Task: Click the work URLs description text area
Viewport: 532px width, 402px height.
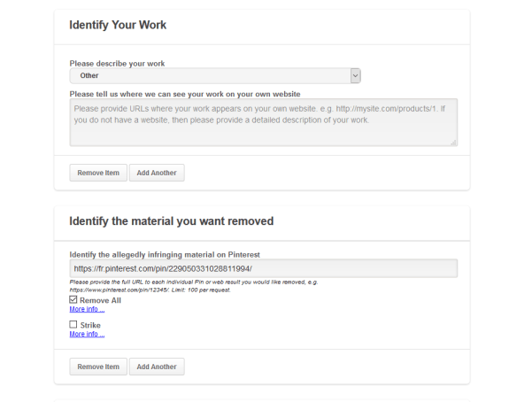Action: (263, 121)
